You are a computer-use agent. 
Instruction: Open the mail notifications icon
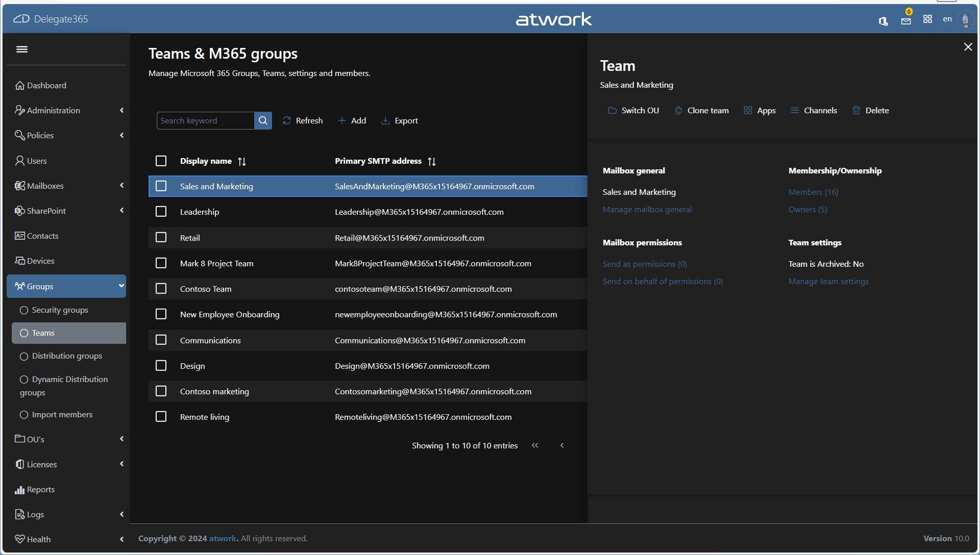pyautogui.click(x=906, y=20)
